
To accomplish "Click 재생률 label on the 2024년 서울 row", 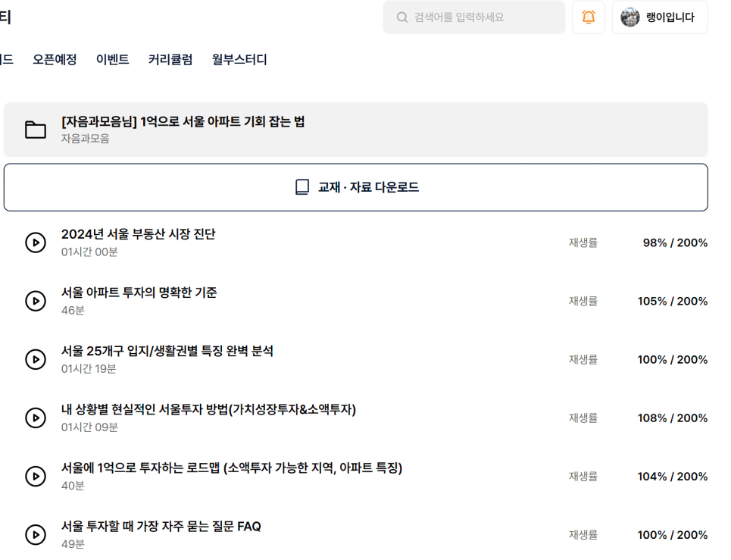I will (583, 242).
